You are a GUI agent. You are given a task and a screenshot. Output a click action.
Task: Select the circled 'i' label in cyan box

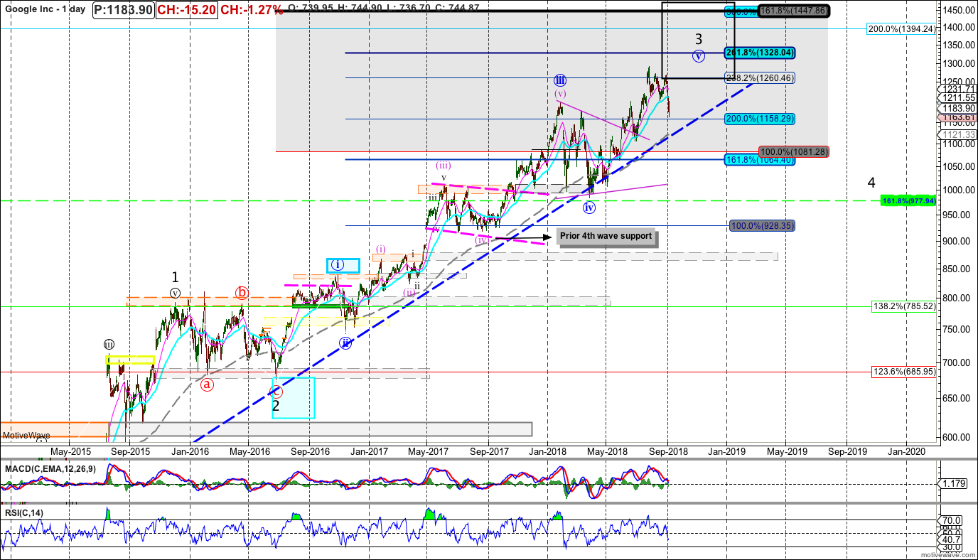[x=338, y=264]
